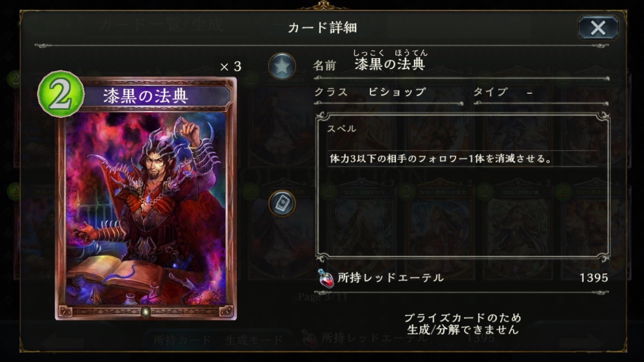Tap the card flip icon

[282, 203]
